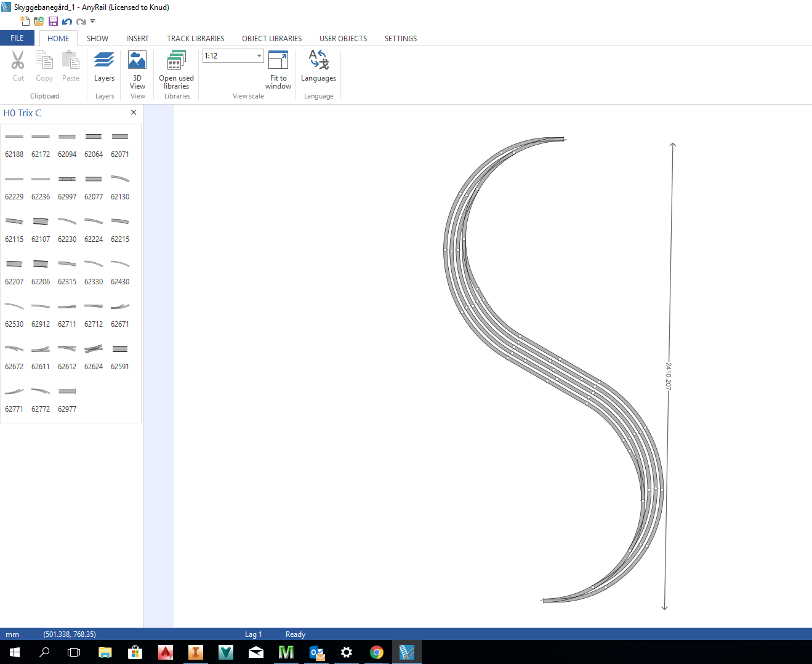
Task: Save the layout with the floppy icon
Action: tap(53, 21)
